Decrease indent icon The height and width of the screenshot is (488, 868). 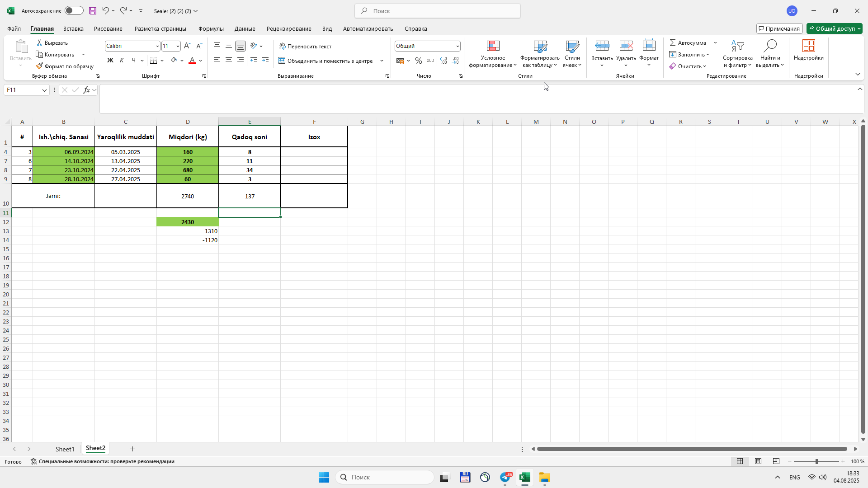254,61
